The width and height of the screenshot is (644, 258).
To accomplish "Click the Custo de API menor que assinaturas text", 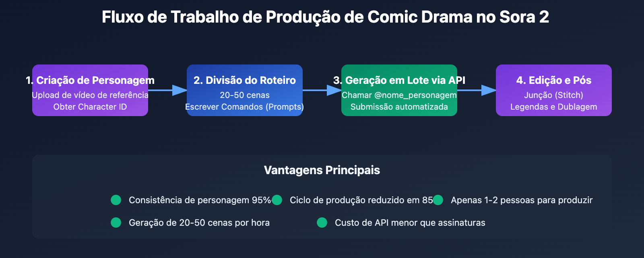I will (410, 223).
